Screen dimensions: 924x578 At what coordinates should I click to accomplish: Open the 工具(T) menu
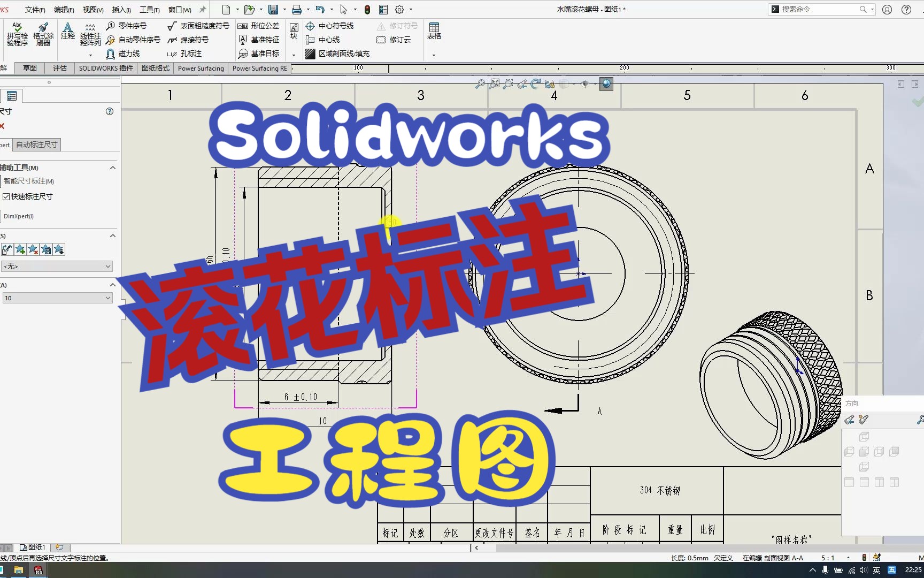(x=150, y=10)
